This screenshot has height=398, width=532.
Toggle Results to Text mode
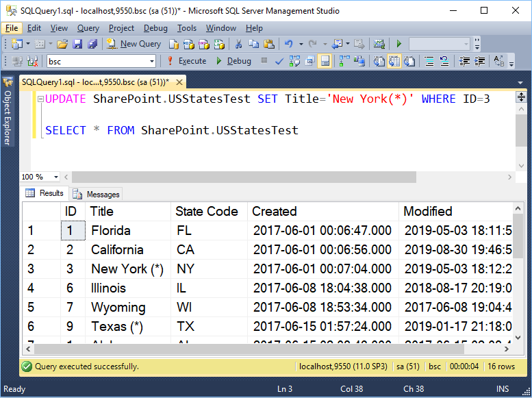point(379,61)
